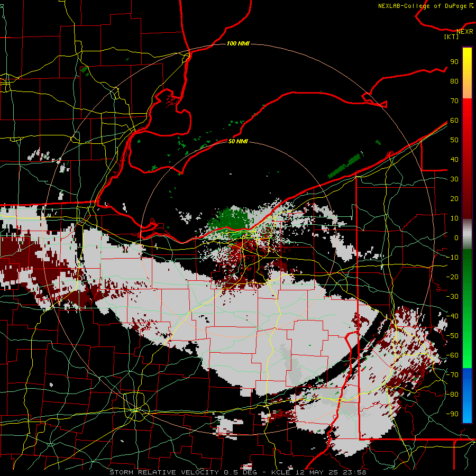The width and height of the screenshot is (476, 476).
Task: Click the light blue segment of the color bar
Action: (x=467, y=411)
